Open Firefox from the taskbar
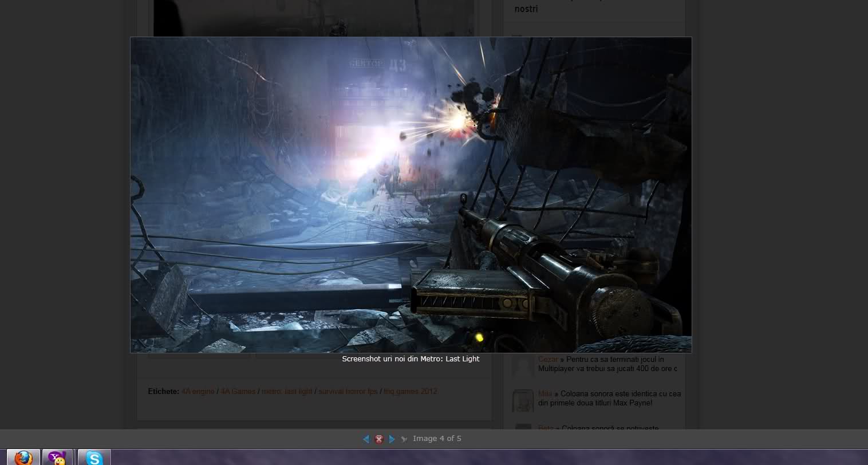Screen dimensions: 868x465 (23, 458)
